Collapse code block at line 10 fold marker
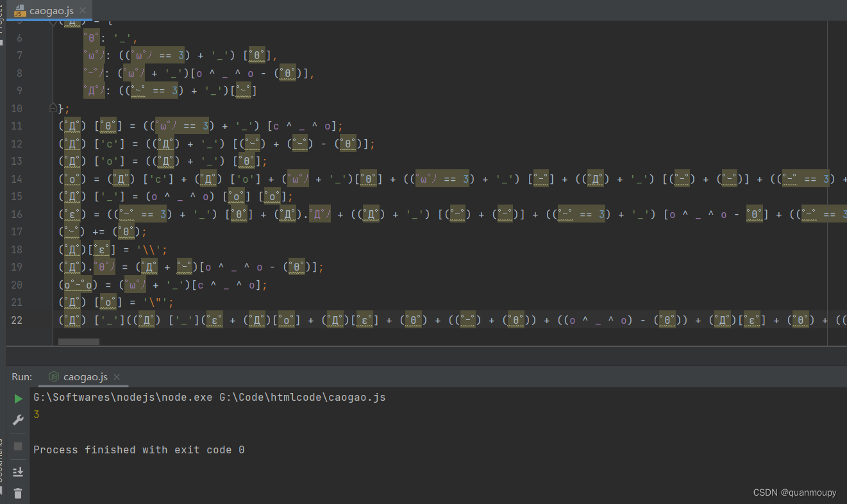The image size is (847, 504). [x=53, y=108]
